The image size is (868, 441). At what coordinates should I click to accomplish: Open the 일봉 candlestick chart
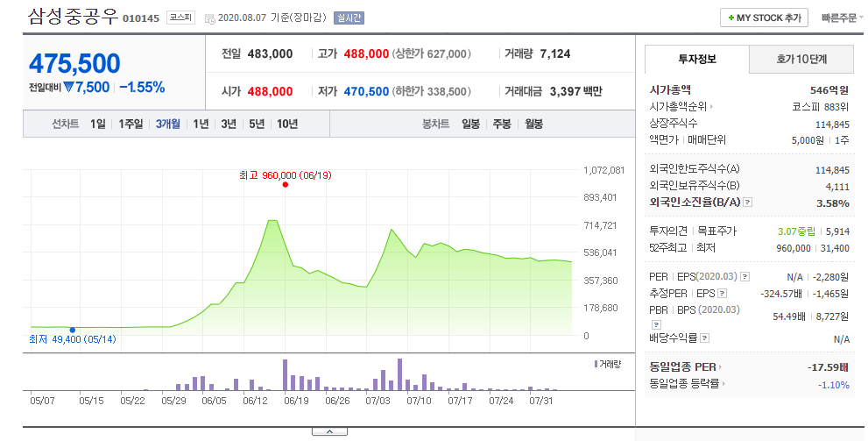click(471, 124)
